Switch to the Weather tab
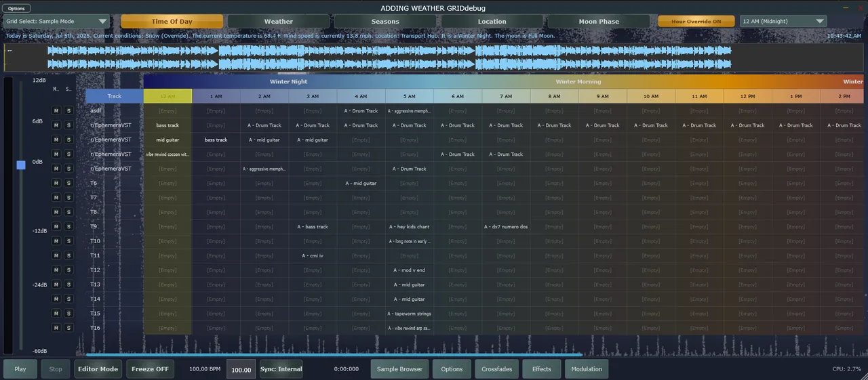Viewport: 868px width, 380px height. [278, 22]
